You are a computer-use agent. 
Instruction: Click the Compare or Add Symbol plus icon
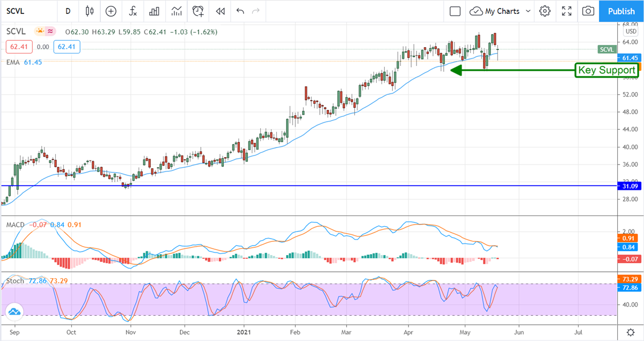click(x=111, y=11)
